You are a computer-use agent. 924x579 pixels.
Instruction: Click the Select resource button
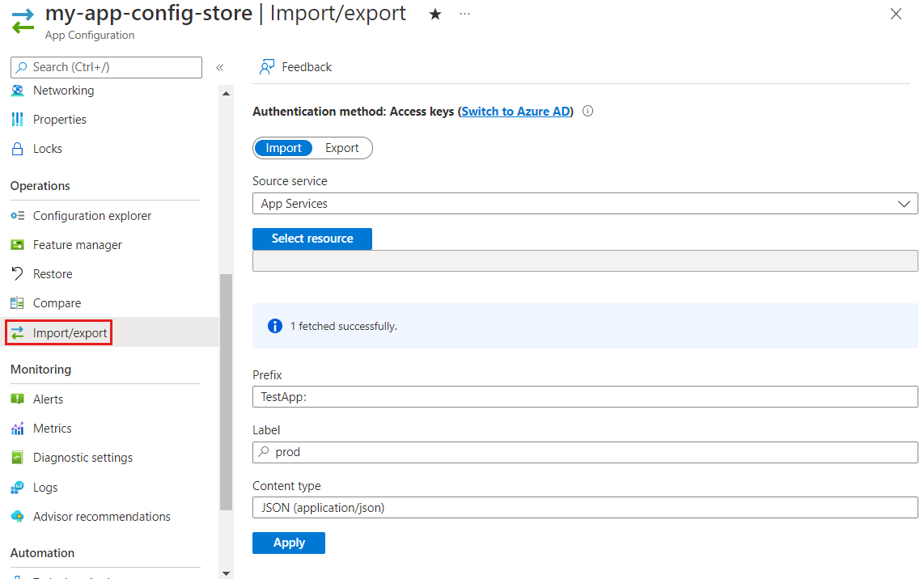[x=312, y=239]
